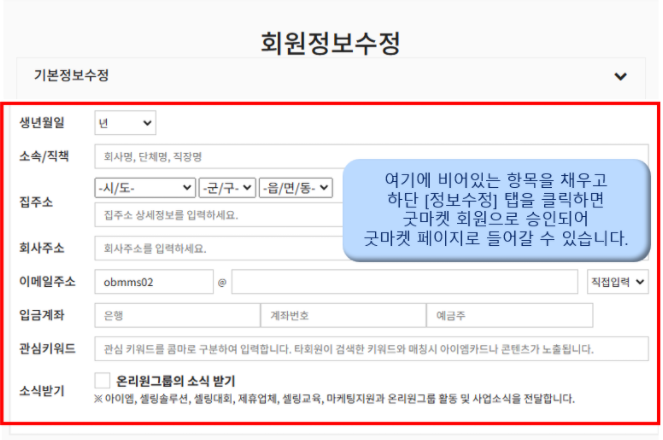Focus the 집주소 detailed address field

coord(220,214)
